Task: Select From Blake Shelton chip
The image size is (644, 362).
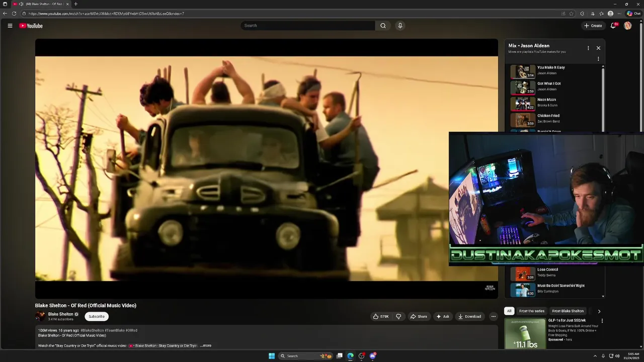Action: click(568, 311)
